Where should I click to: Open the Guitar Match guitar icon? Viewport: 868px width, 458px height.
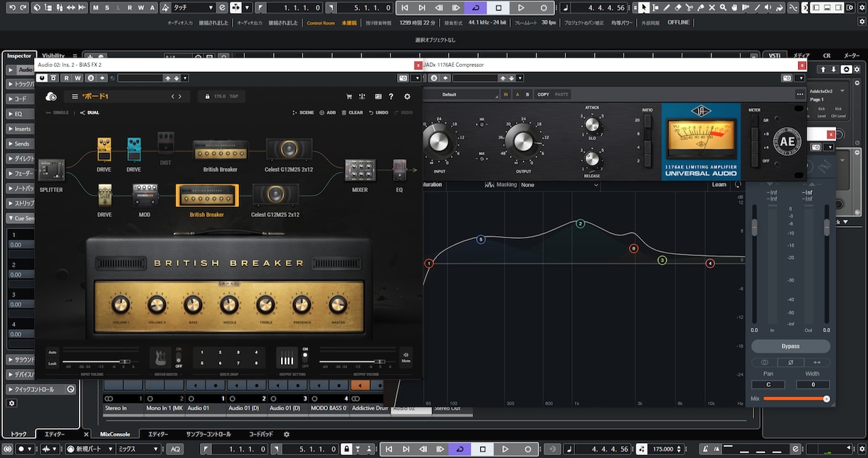click(162, 357)
